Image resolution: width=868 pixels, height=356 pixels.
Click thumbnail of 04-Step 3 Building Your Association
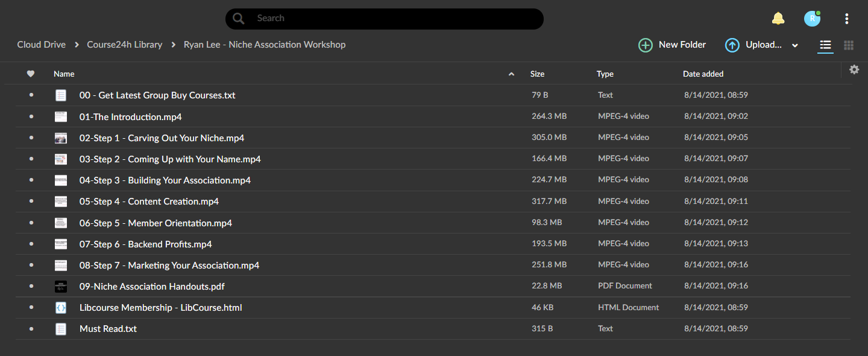point(61,180)
